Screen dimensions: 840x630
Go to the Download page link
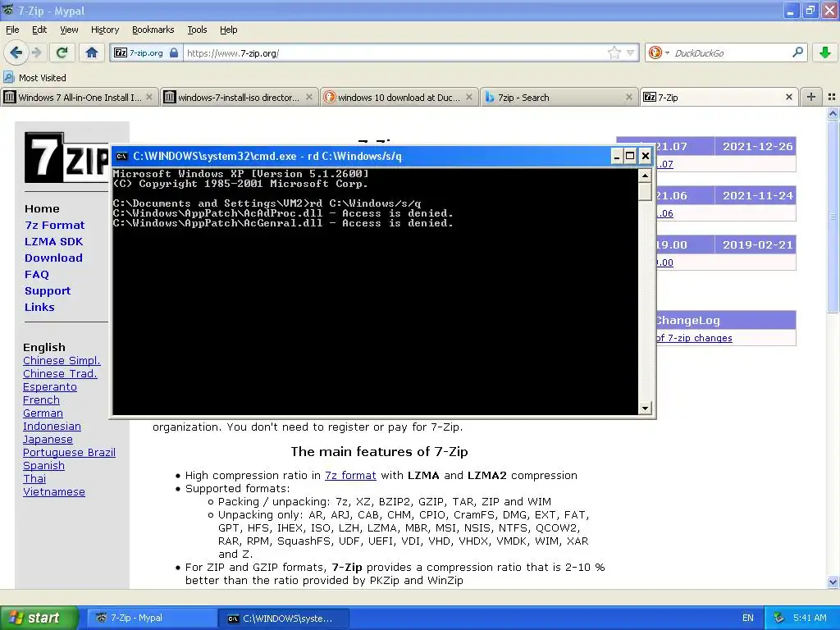click(x=53, y=258)
